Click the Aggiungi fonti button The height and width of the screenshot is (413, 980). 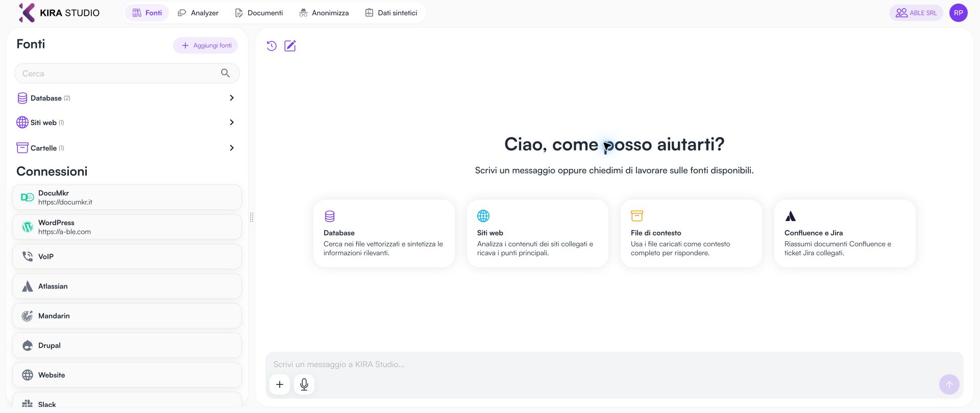[206, 45]
